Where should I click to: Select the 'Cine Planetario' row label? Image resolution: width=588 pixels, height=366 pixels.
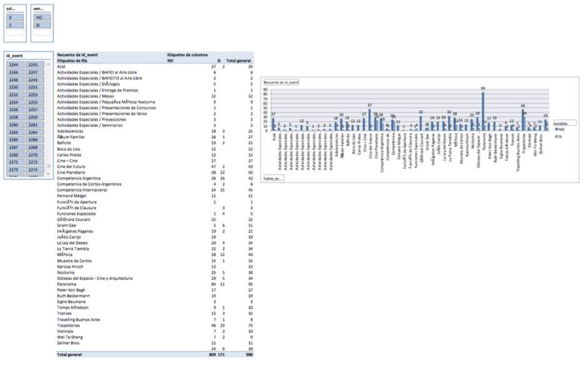[x=71, y=172]
